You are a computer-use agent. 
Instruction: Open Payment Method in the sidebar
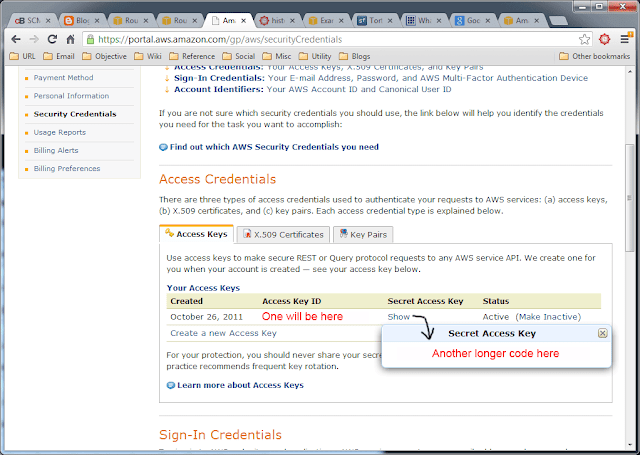(x=63, y=78)
